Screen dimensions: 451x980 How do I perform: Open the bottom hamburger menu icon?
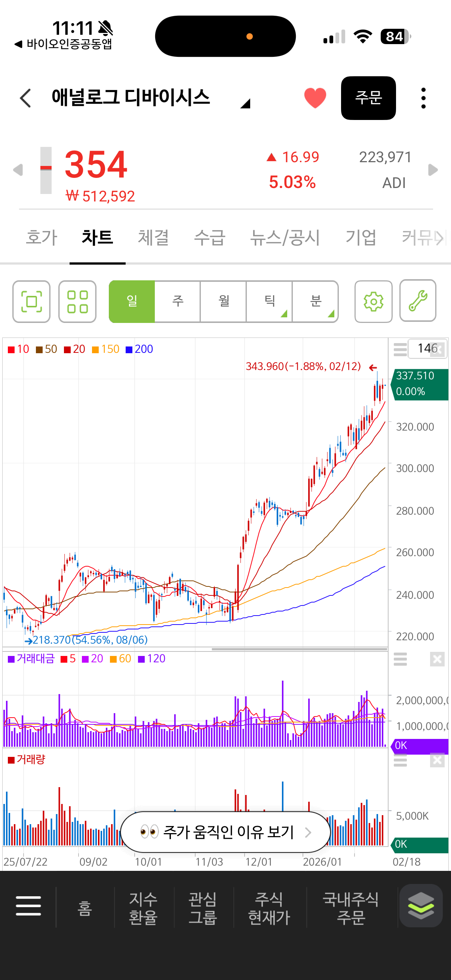pos(28,906)
